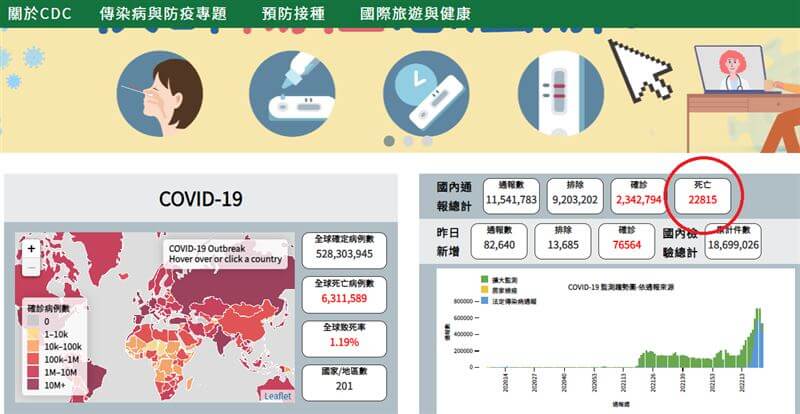The height and width of the screenshot is (414, 800).
Task: Click the 國內檢驗總計 label
Action: [681, 242]
